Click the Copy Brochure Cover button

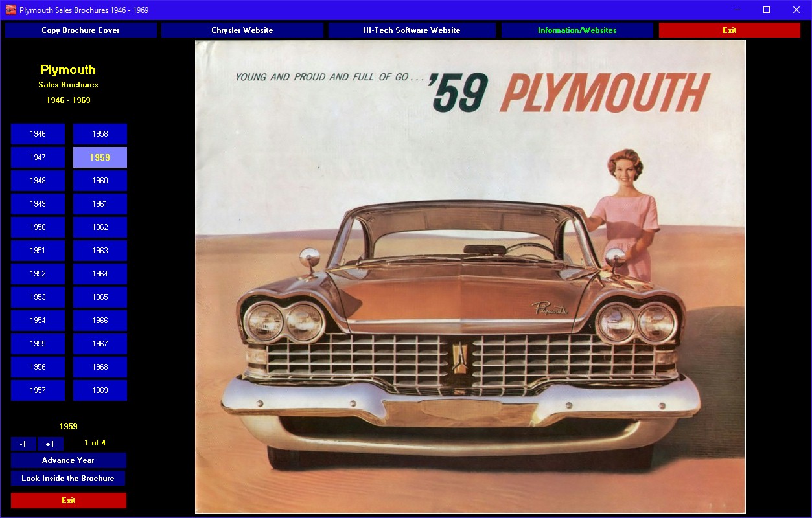click(81, 30)
